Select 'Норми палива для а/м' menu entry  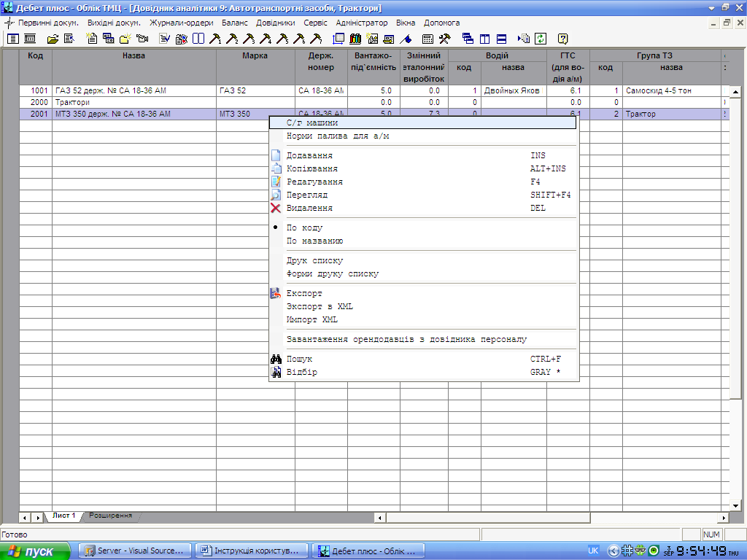coord(422,136)
